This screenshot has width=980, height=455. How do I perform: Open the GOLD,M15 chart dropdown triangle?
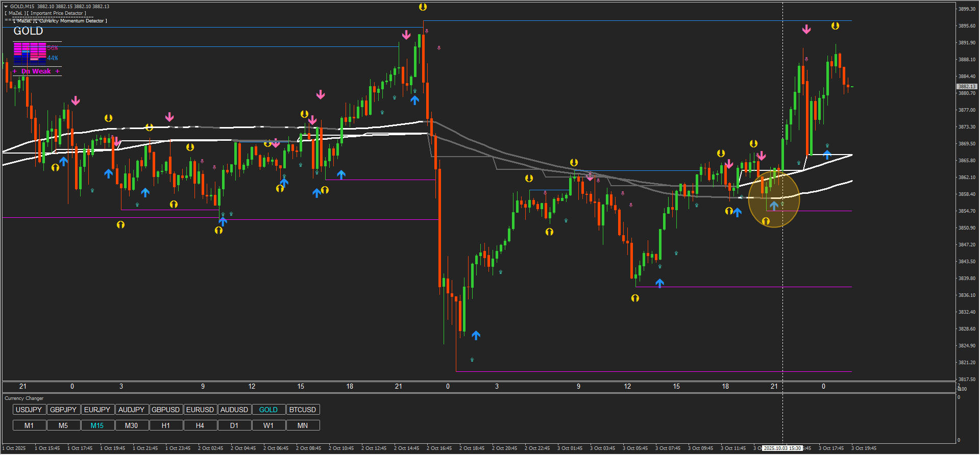[x=6, y=7]
